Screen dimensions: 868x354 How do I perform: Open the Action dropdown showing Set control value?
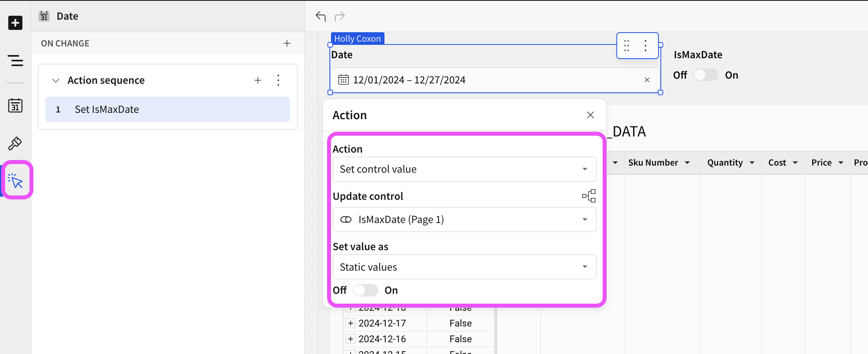[x=464, y=169]
